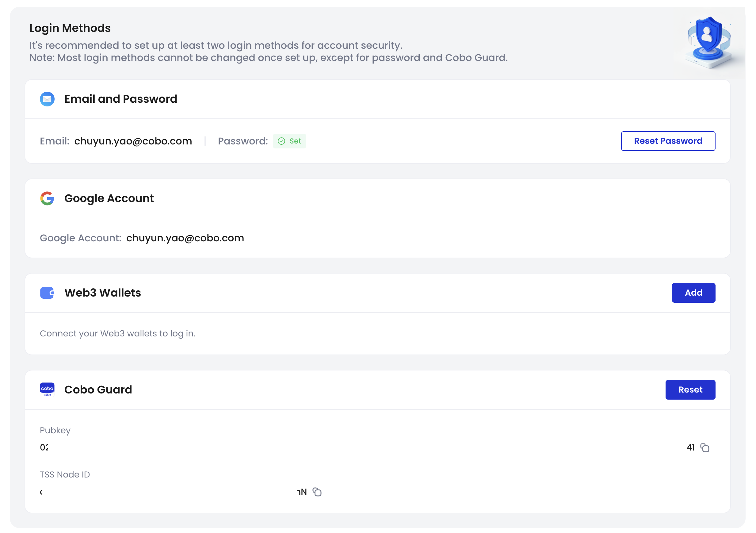Click the email envelope icon
Viewport: 756px width, 533px height.
[x=47, y=99]
